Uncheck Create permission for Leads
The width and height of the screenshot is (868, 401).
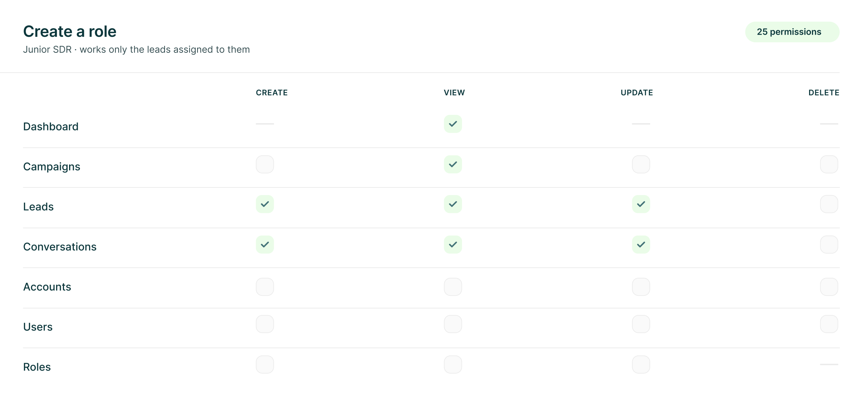click(x=265, y=204)
